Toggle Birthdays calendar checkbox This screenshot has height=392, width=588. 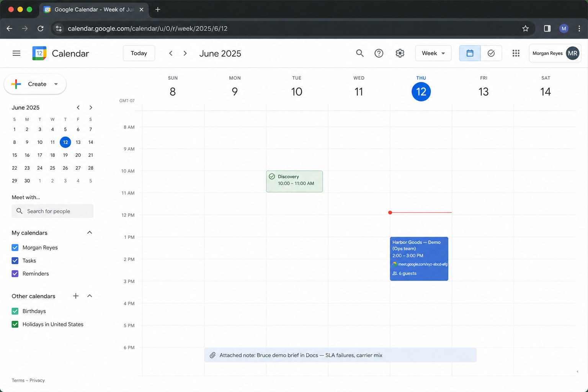tap(15, 311)
